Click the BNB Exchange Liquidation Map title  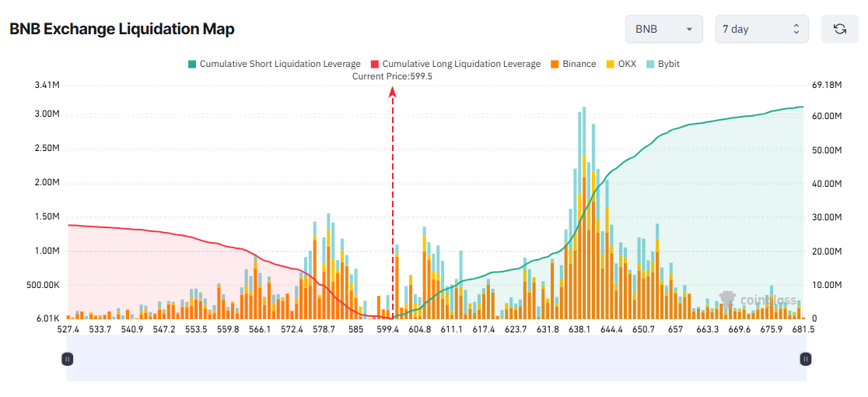[122, 29]
